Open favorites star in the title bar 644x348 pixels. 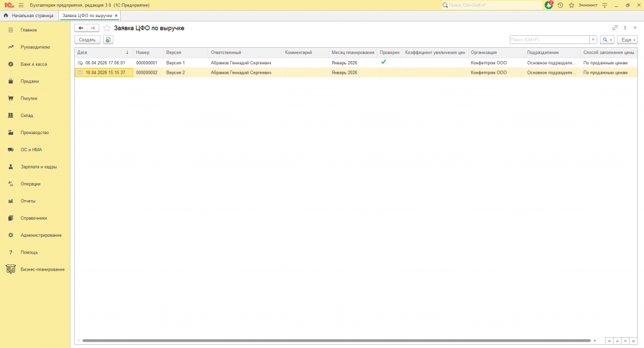click(571, 5)
